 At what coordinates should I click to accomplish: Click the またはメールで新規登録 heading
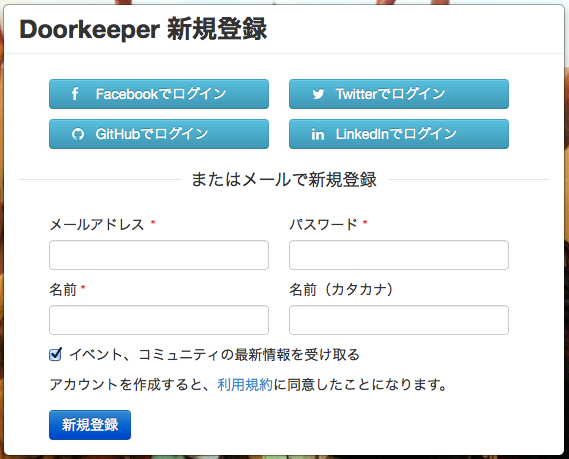(284, 179)
